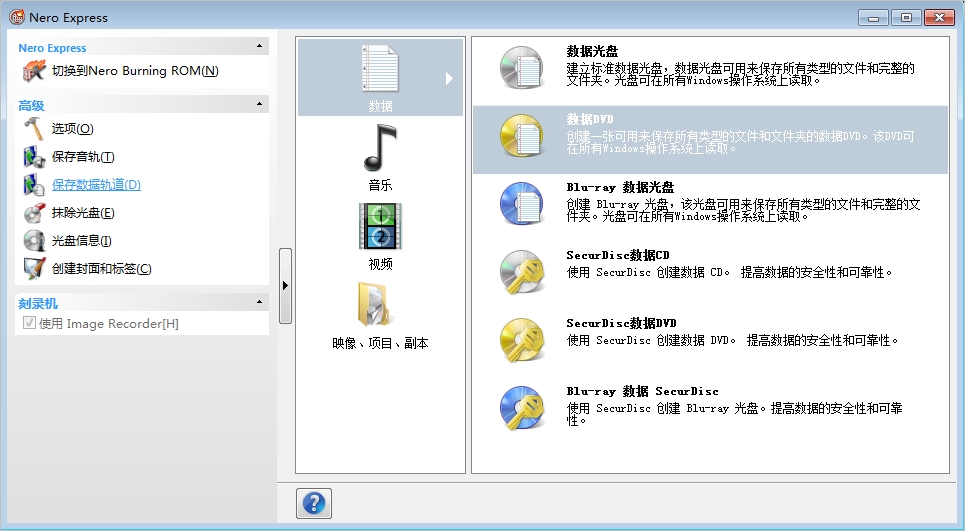Viewport: 965px width, 531px height.
Task: Select the 音乐 music note icon
Action: (380, 148)
